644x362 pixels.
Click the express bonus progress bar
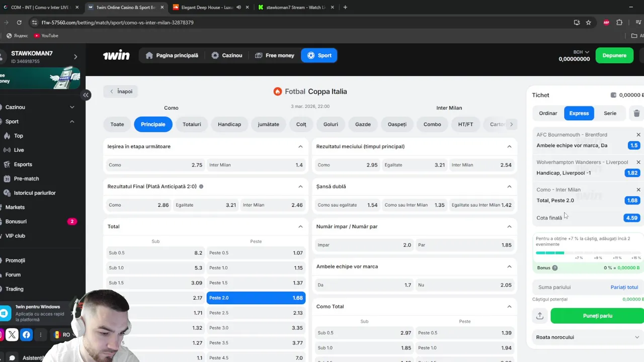[588, 252]
